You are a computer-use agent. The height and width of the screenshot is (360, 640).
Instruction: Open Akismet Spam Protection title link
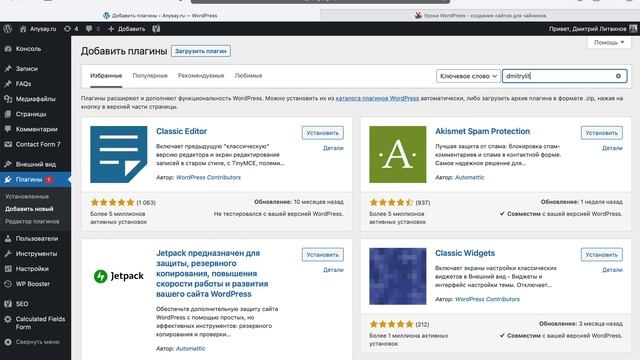[482, 131]
